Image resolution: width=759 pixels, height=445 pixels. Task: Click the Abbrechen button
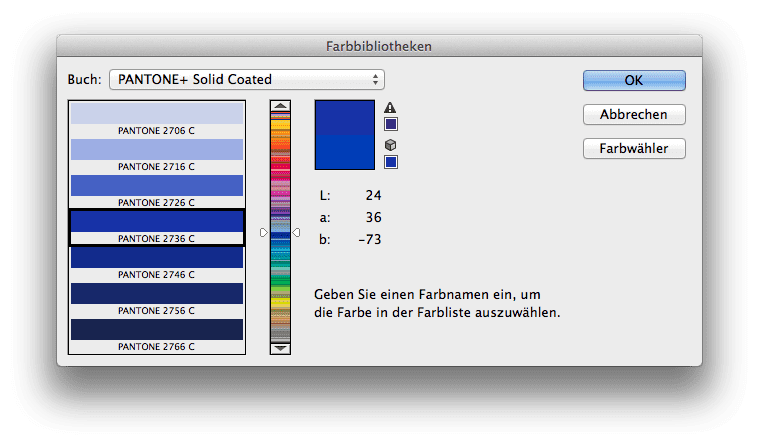coord(634,115)
